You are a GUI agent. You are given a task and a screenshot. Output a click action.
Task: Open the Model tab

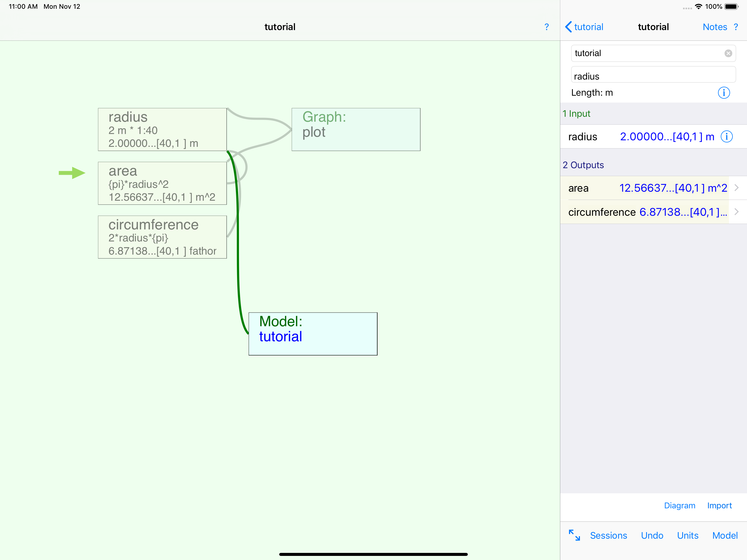[x=725, y=535]
